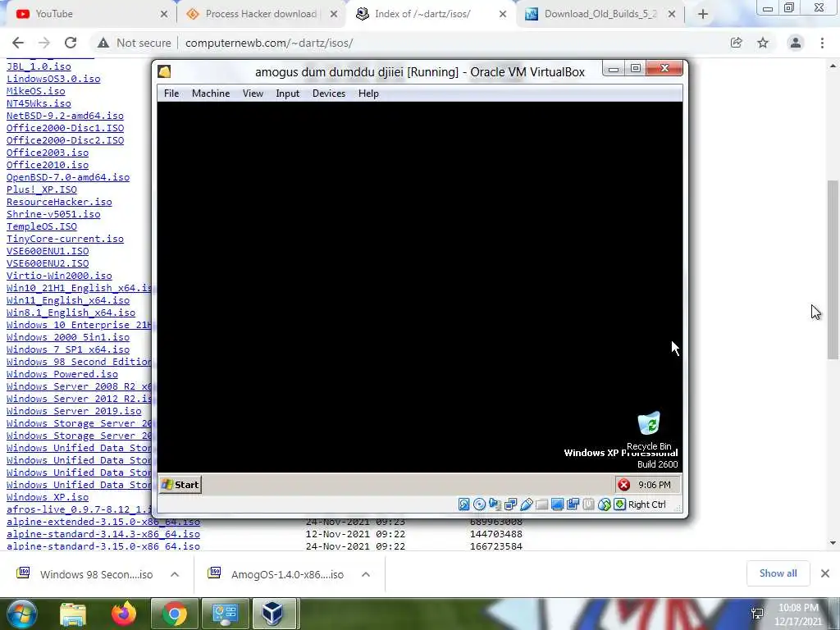Open the Office2010.iso link
This screenshot has height=630, width=840.
tap(48, 165)
